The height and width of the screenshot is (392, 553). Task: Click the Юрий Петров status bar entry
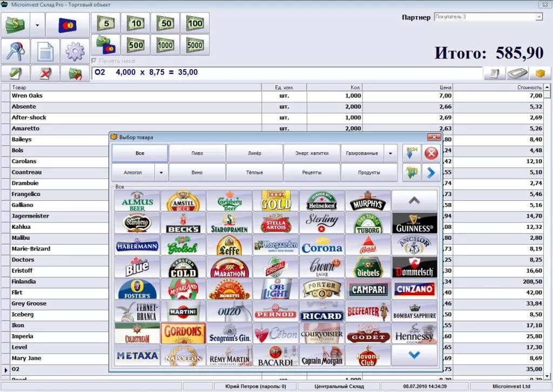pos(255,387)
